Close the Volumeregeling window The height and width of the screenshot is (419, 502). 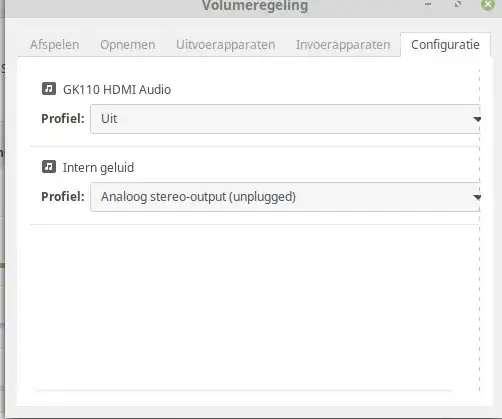tap(488, 4)
